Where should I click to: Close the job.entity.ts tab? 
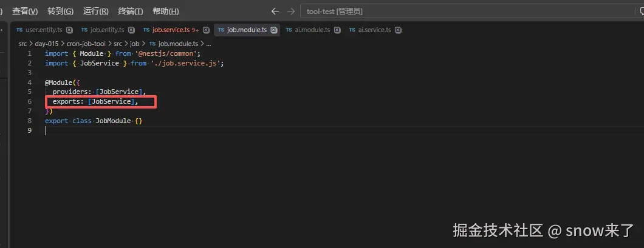[131, 30]
